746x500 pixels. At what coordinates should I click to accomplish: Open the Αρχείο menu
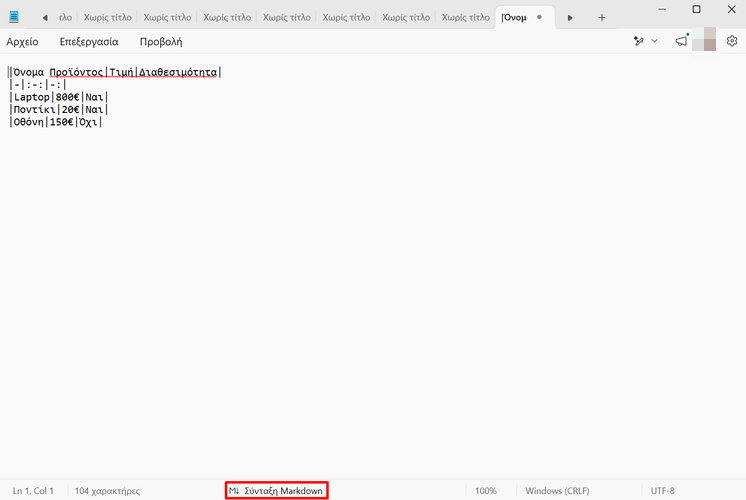click(23, 42)
